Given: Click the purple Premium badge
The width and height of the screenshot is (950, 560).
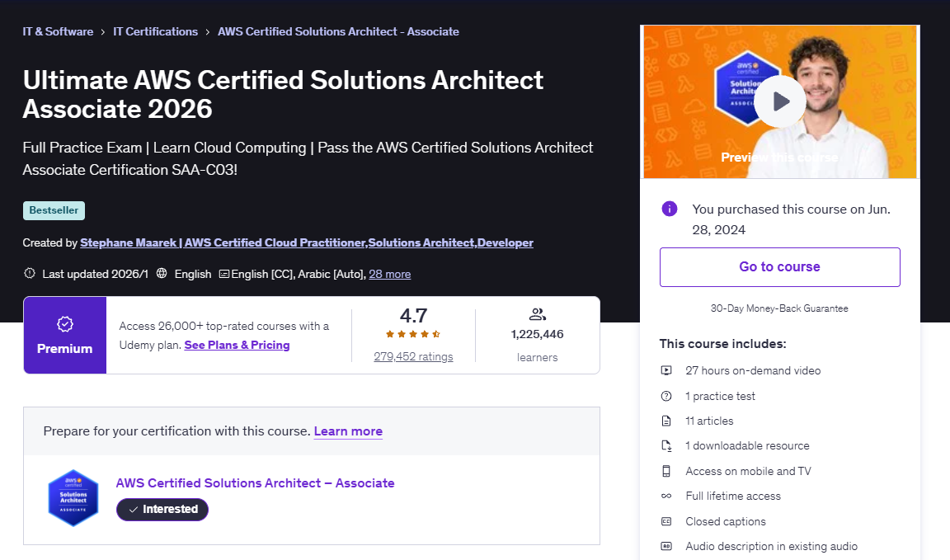Looking at the screenshot, I should coord(65,335).
